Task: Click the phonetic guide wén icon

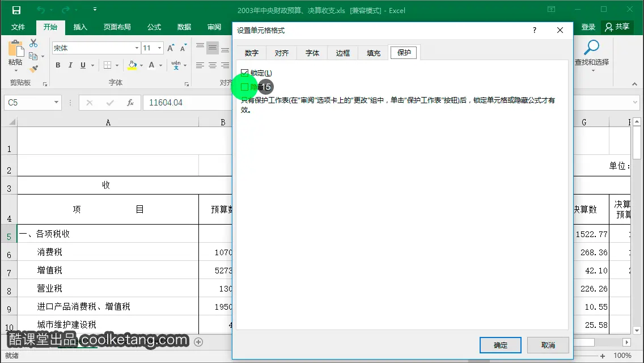Action: [x=176, y=65]
